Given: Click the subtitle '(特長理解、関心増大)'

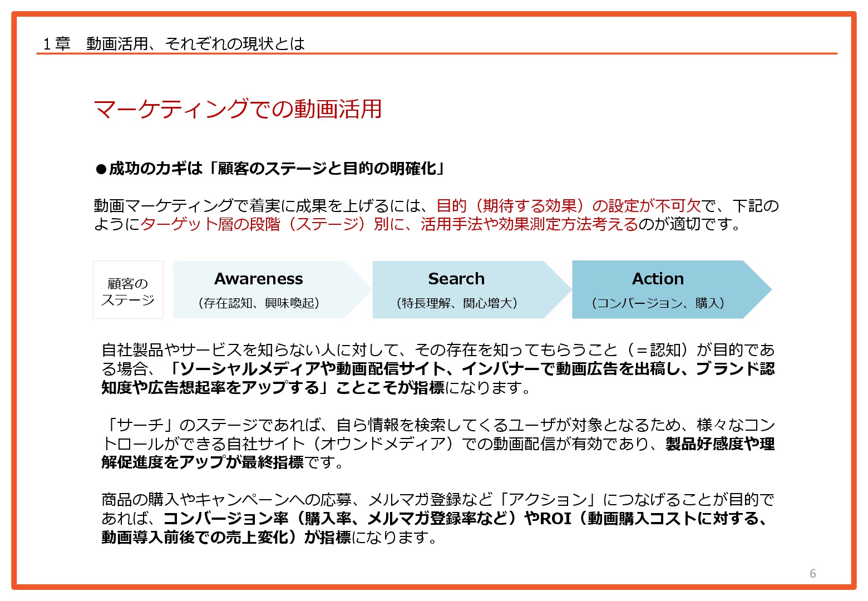Looking at the screenshot, I should click(457, 303).
